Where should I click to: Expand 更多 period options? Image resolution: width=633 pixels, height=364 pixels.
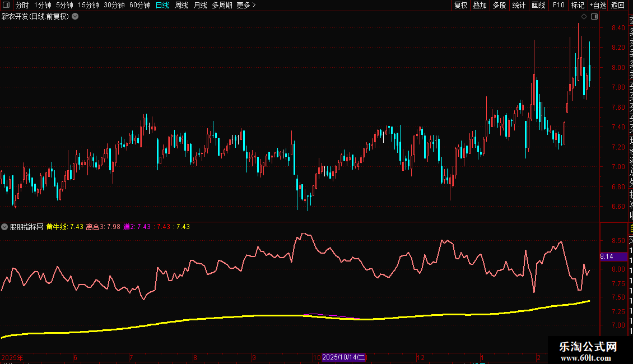point(246,6)
